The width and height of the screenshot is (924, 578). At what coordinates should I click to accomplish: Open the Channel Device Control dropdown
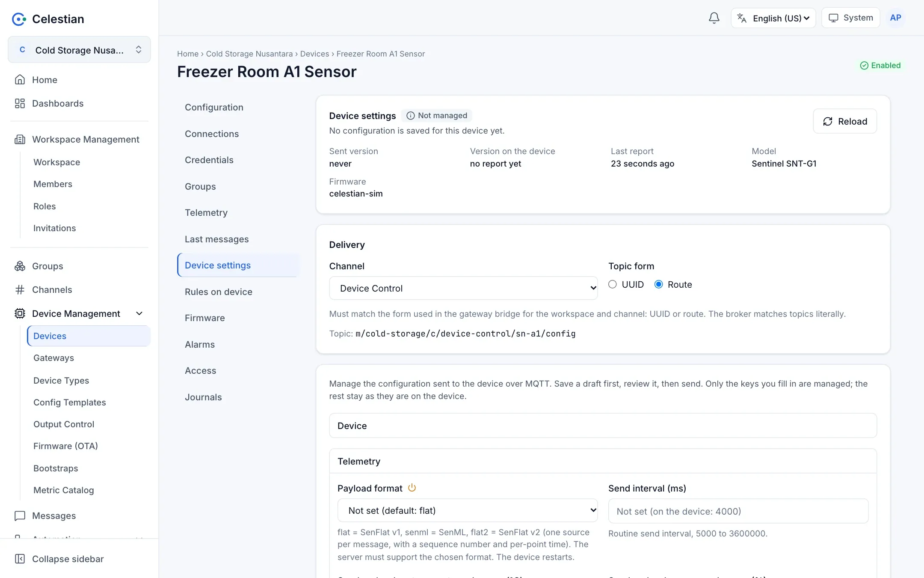(x=463, y=288)
